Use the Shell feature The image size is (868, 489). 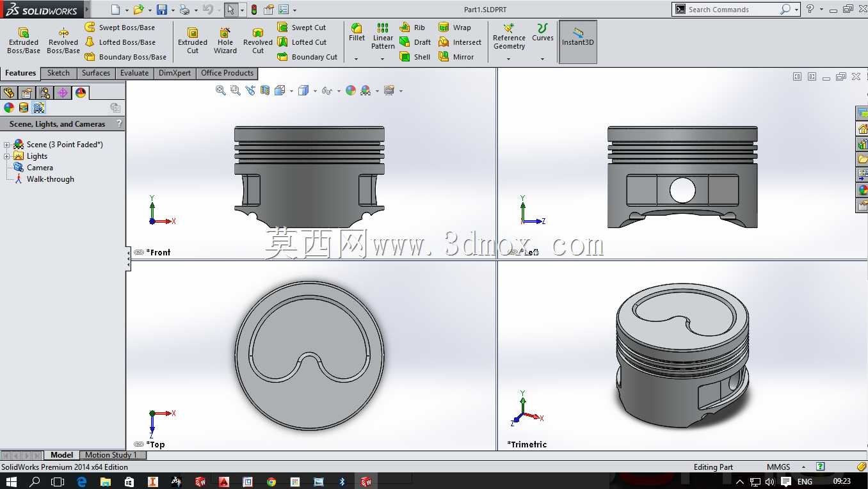click(x=415, y=57)
